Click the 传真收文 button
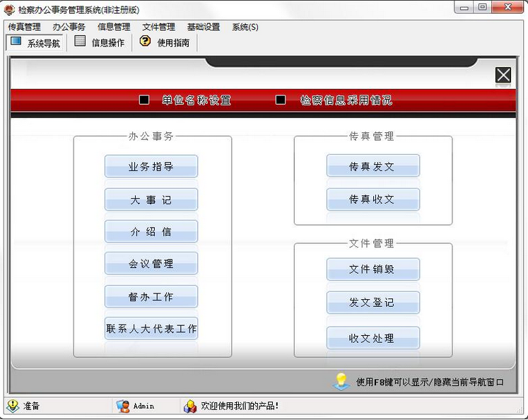The height and width of the screenshot is (420, 528). coord(373,199)
